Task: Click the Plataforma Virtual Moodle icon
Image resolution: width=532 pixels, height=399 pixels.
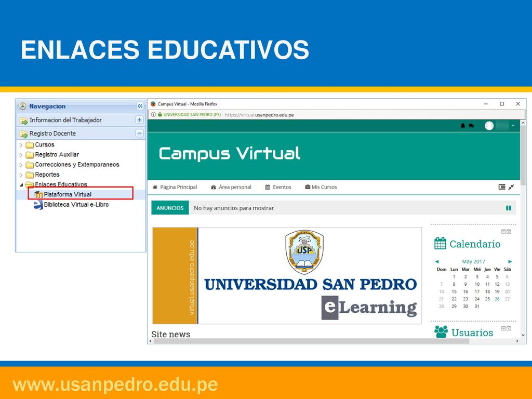Action: [x=38, y=194]
